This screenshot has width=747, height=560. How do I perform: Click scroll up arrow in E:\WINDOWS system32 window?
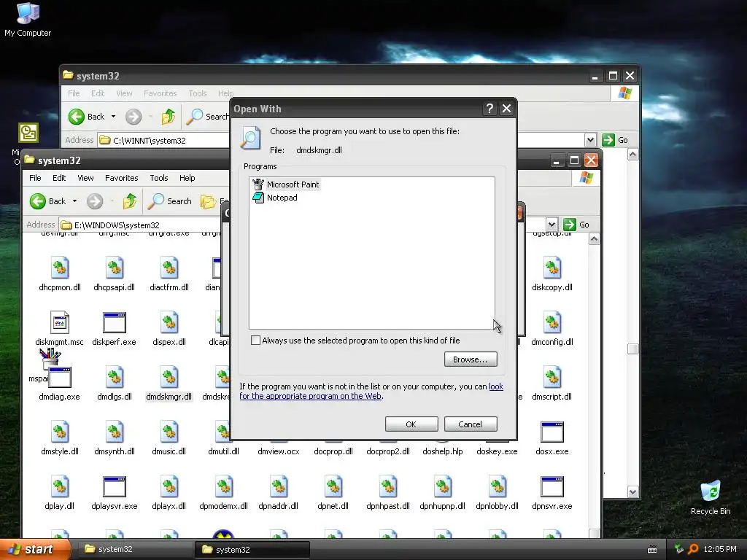594,238
